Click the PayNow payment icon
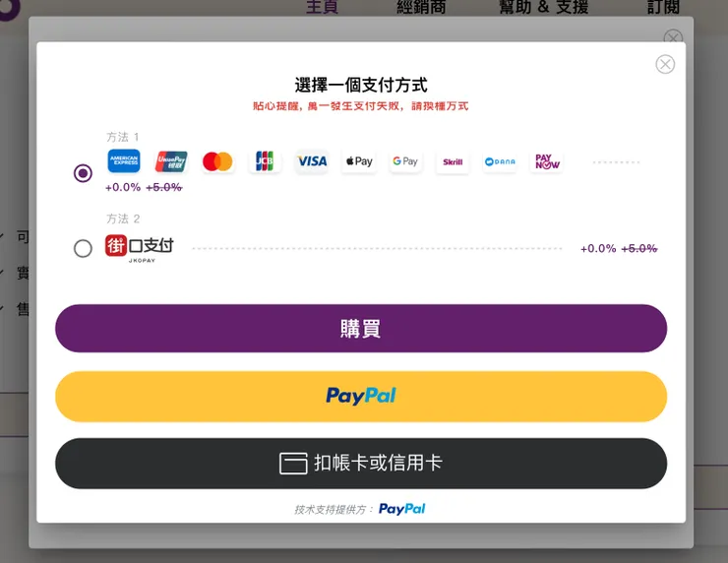 [x=547, y=161]
